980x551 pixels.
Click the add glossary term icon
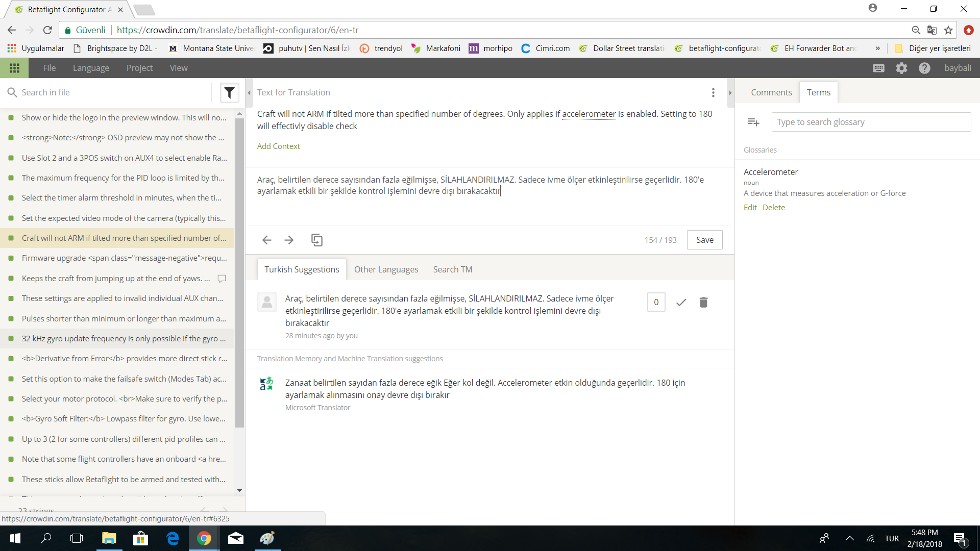pos(753,122)
